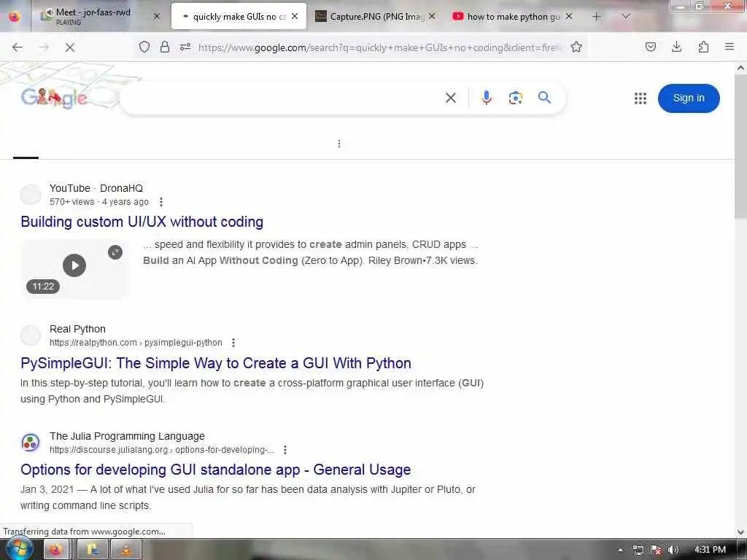747x560 pixels.
Task: Open a new browser tab
Action: tap(597, 17)
